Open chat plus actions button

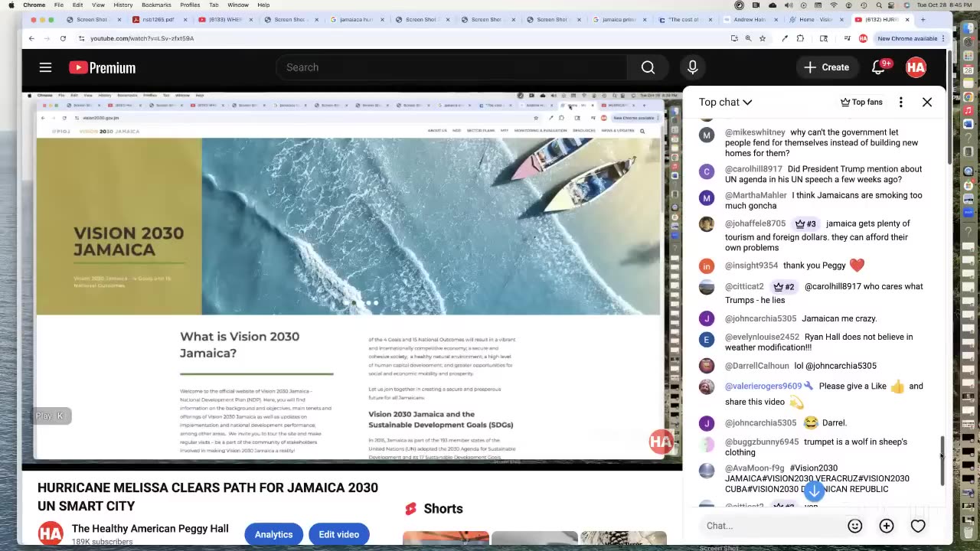pos(887,526)
